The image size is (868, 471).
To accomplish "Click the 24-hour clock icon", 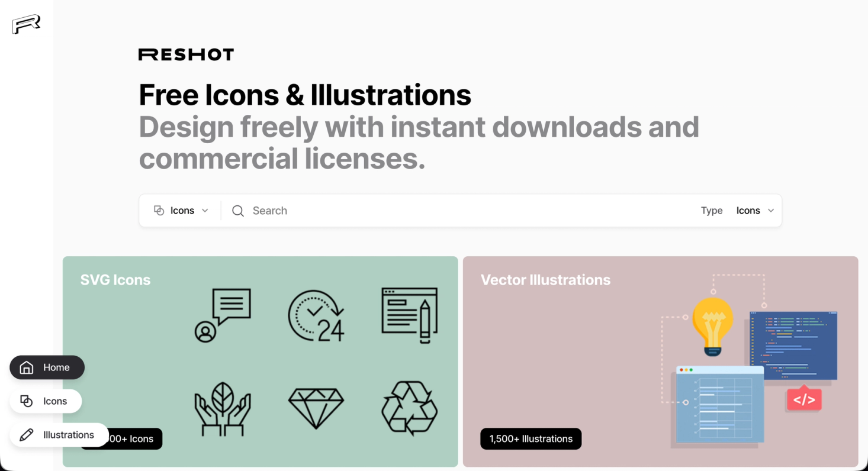I will pyautogui.click(x=316, y=315).
